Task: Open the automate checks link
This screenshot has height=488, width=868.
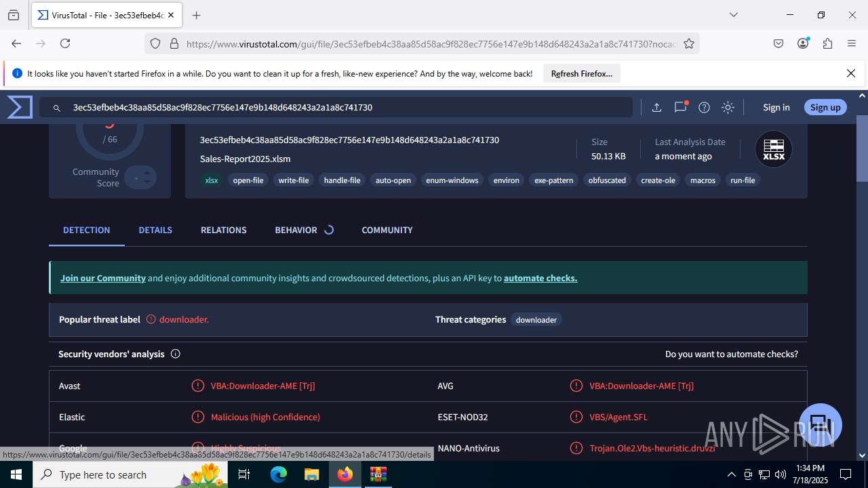Action: pyautogui.click(x=540, y=278)
